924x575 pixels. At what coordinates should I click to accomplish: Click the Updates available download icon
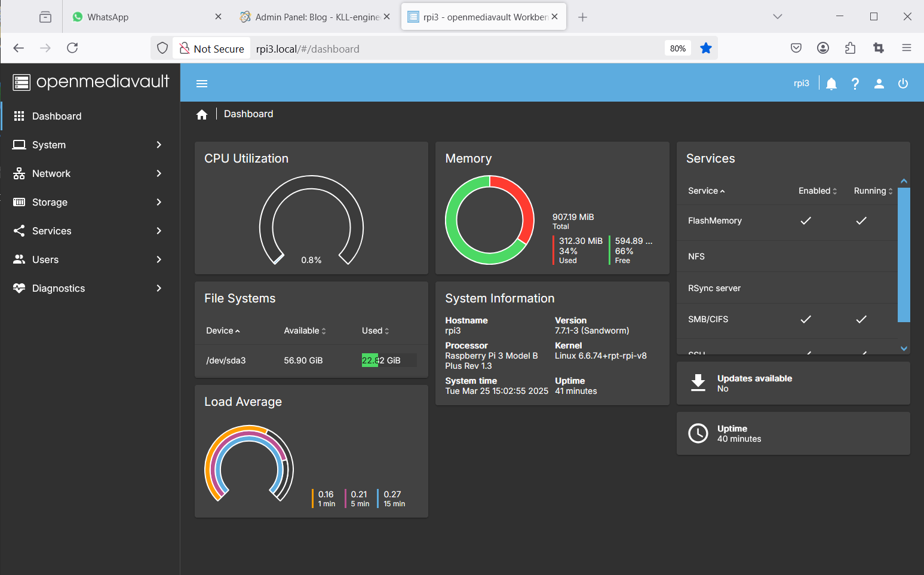[x=698, y=383]
